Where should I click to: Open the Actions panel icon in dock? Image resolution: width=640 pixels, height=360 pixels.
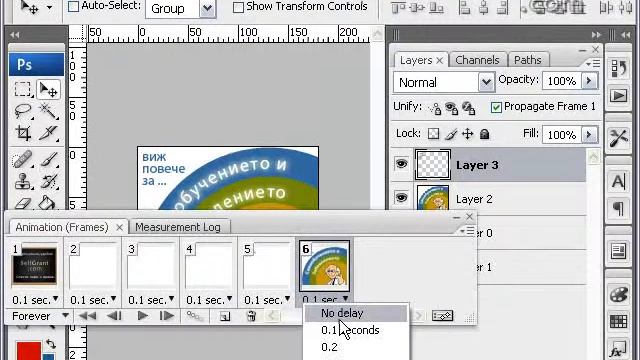619,96
